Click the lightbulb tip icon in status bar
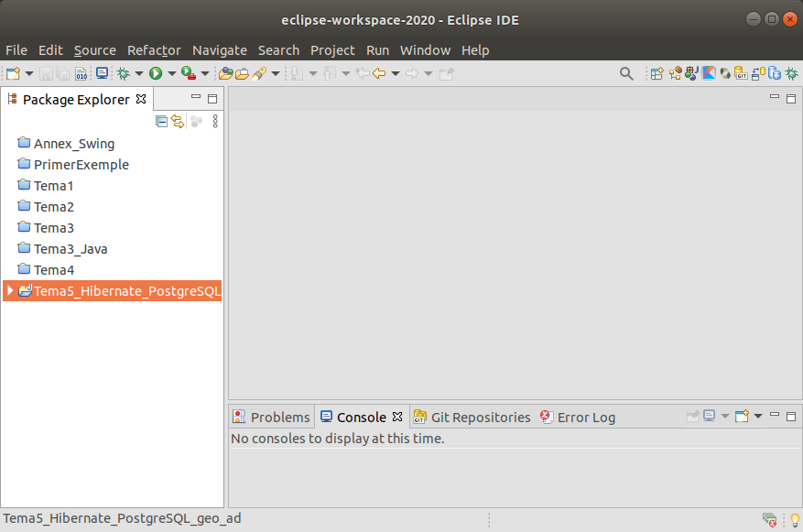803x532 pixels. (795, 520)
